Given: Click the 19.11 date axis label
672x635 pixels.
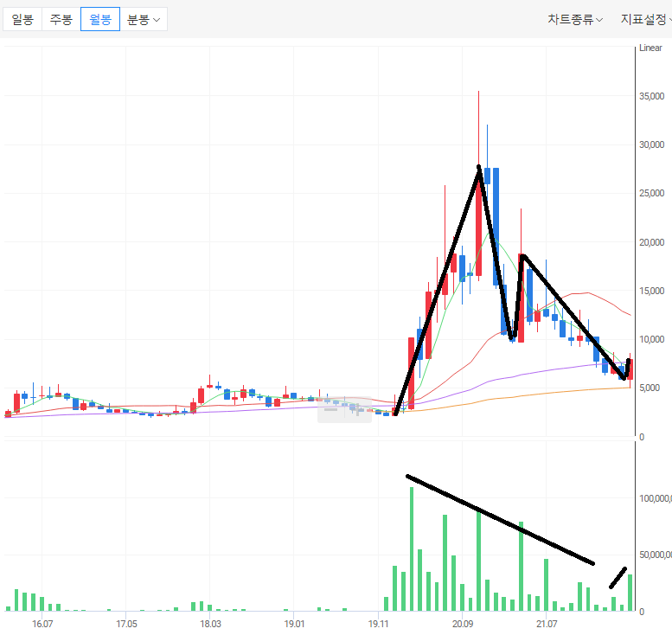Looking at the screenshot, I should (x=379, y=624).
